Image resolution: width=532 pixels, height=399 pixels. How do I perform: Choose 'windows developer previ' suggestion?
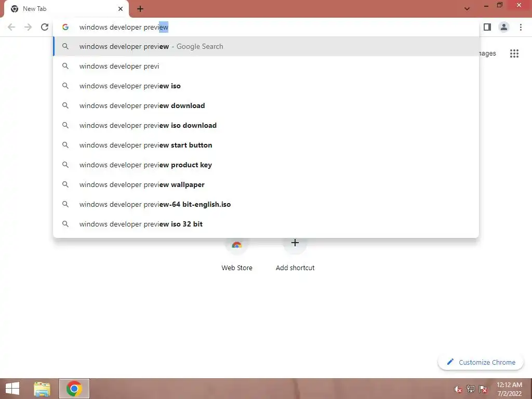(266, 66)
